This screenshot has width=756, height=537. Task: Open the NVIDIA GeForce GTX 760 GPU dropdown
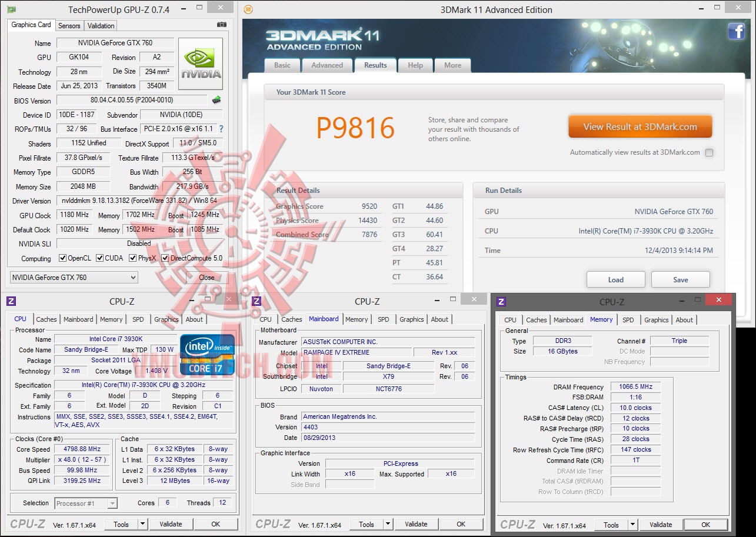74,278
